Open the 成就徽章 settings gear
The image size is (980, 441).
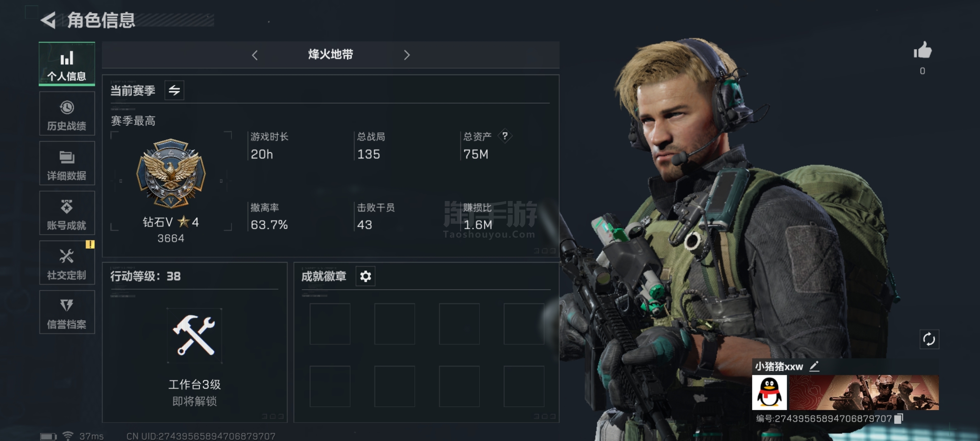tap(365, 276)
